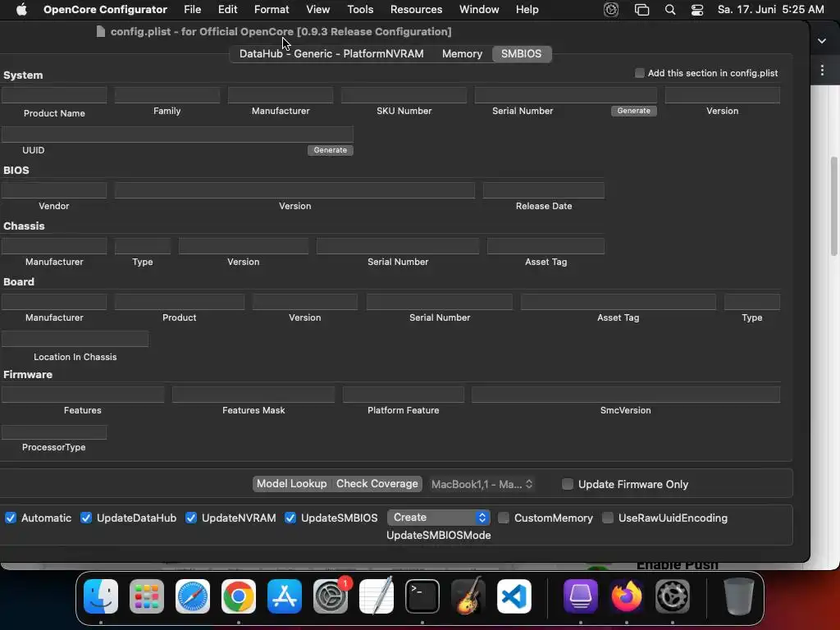Image resolution: width=840 pixels, height=630 pixels.
Task: Expand the chevron in background window
Action: 822,41
